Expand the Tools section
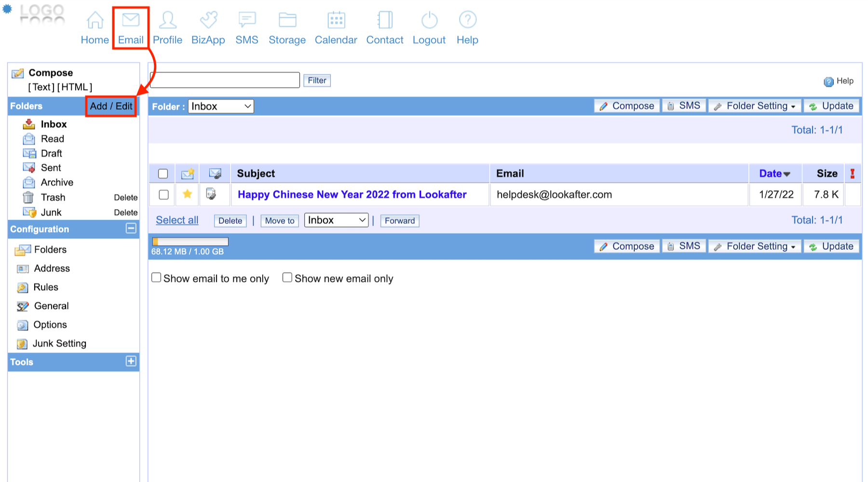This screenshot has height=482, width=868. tap(131, 361)
